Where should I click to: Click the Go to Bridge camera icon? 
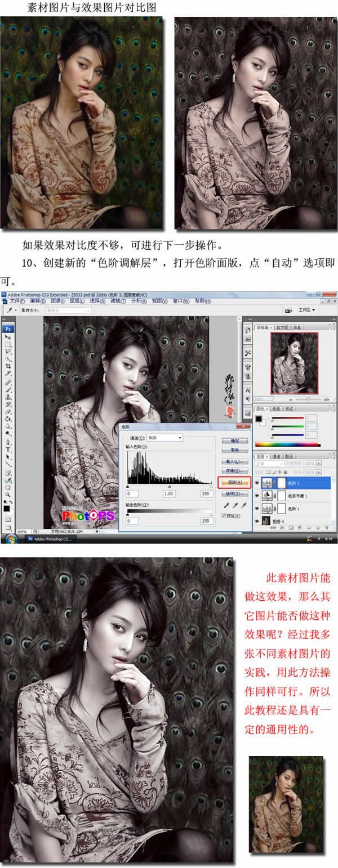[x=288, y=310]
